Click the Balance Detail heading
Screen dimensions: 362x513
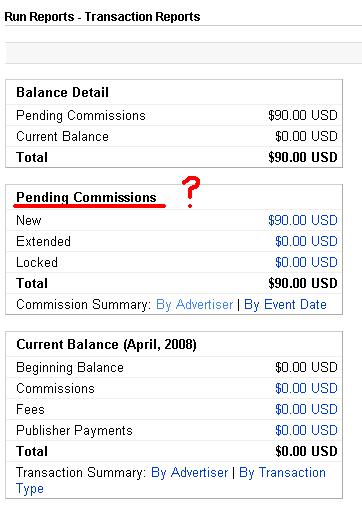click(x=62, y=92)
